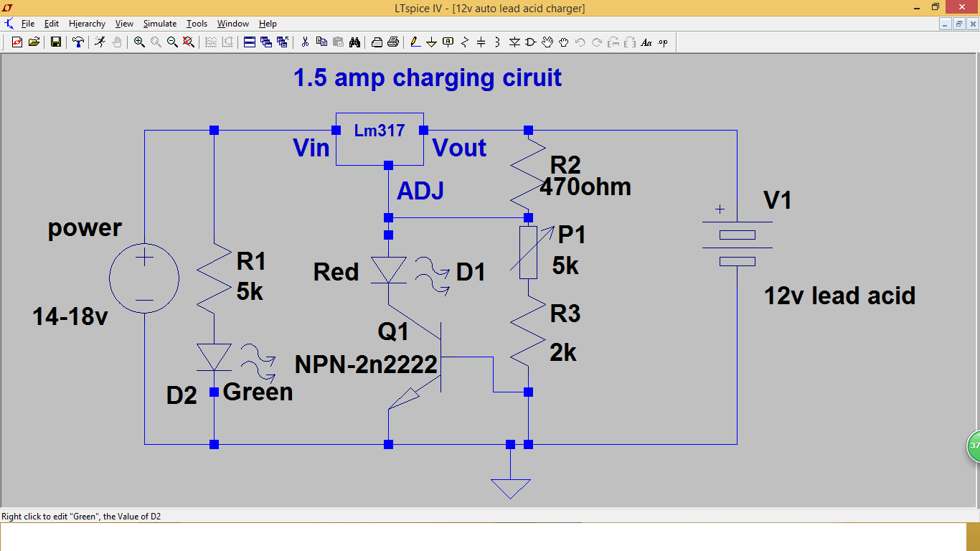Viewport: 980px width, 551px height.
Task: Select the resistor placement tool
Action: (464, 42)
